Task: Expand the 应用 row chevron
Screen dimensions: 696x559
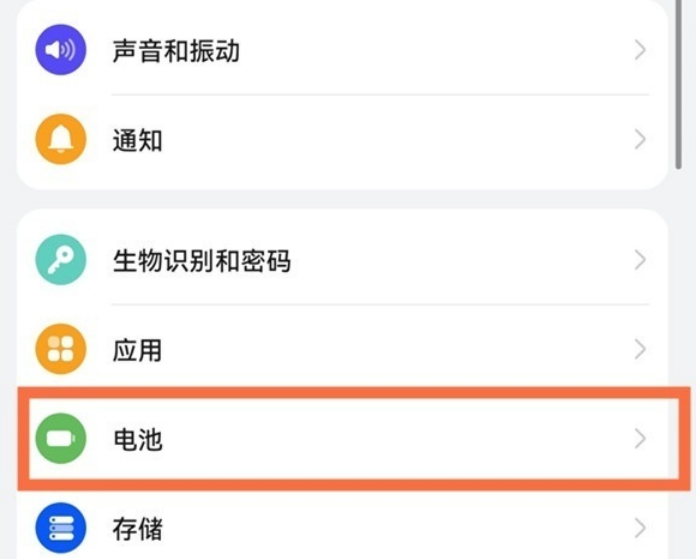Action: (640, 349)
